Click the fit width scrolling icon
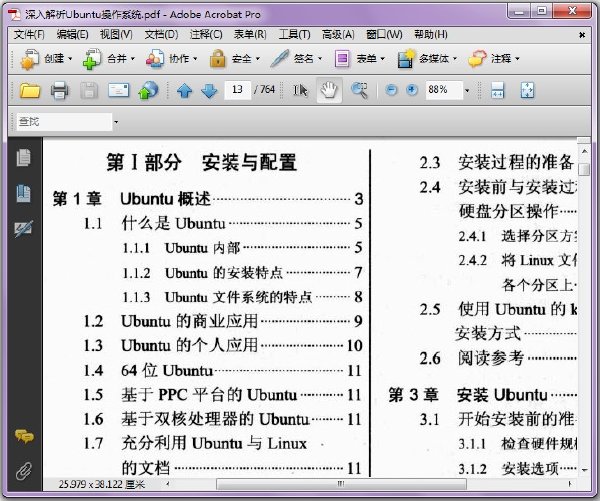 pos(497,91)
